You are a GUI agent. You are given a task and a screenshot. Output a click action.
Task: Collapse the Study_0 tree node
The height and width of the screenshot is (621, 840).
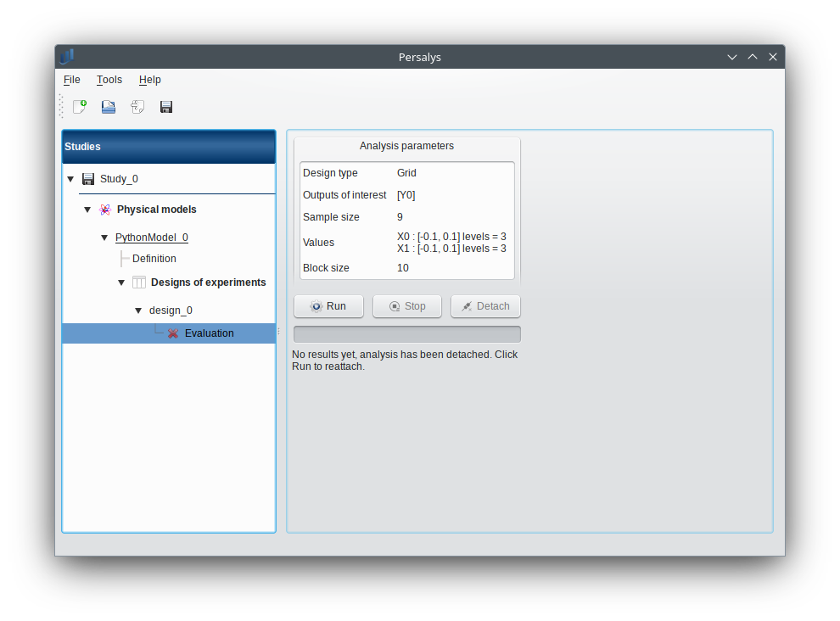pyautogui.click(x=70, y=179)
